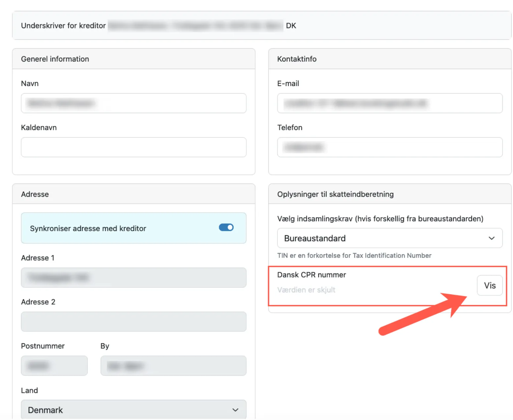The height and width of the screenshot is (420, 513).
Task: Click into the Telefon field
Action: tap(389, 147)
